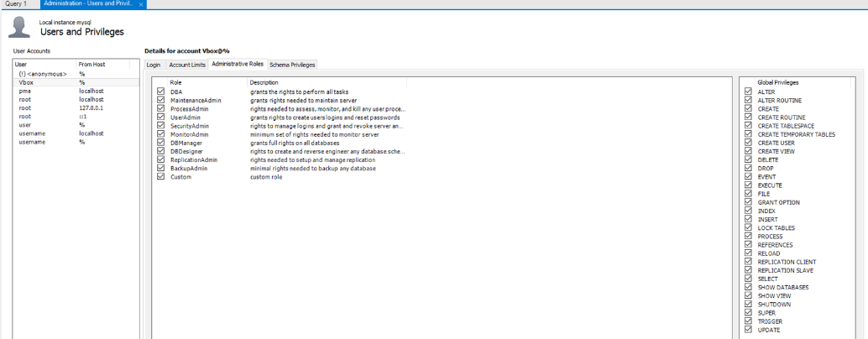Screen dimensions: 868x339
Task: Open the Account Limits tab
Action: point(186,64)
